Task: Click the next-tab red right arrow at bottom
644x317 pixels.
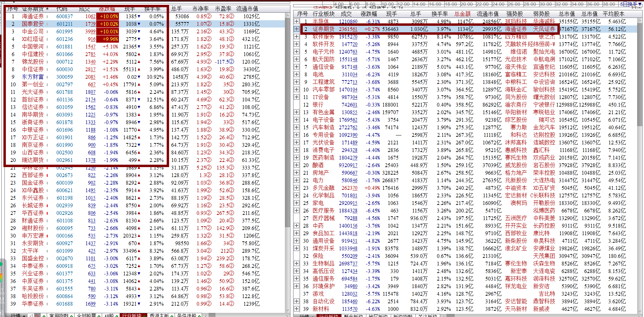Action: coord(37,315)
